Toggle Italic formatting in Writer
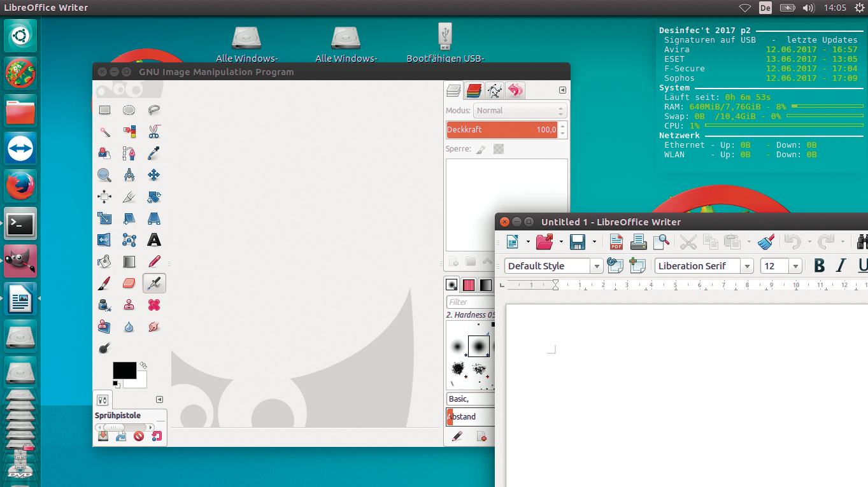The height and width of the screenshot is (487, 868). (841, 266)
